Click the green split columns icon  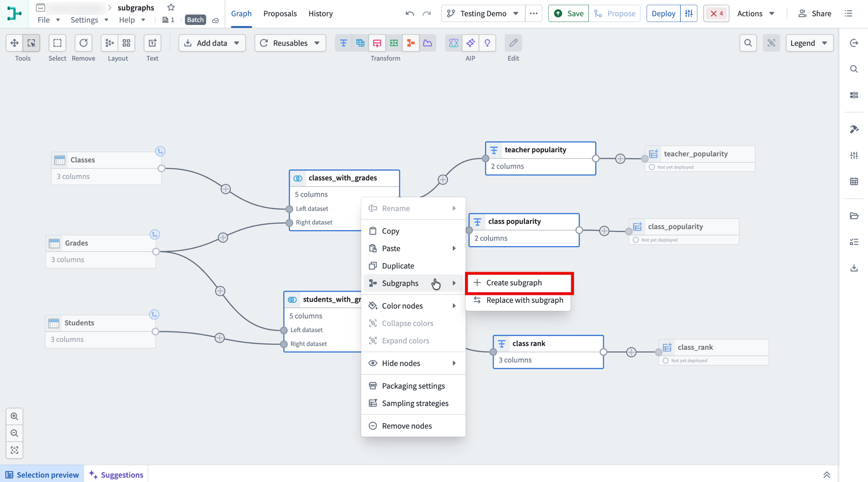394,43
